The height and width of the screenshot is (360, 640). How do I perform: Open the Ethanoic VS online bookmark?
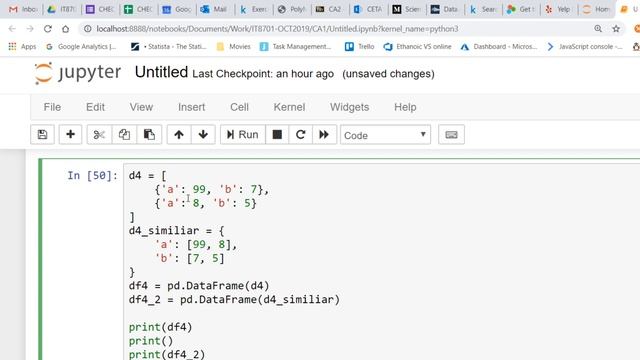click(x=418, y=47)
